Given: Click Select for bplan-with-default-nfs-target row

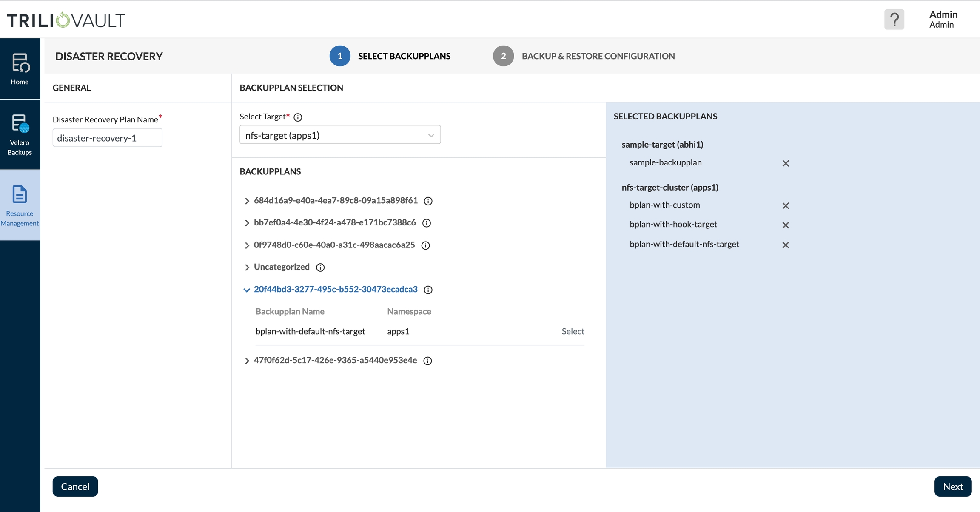Looking at the screenshot, I should (573, 332).
